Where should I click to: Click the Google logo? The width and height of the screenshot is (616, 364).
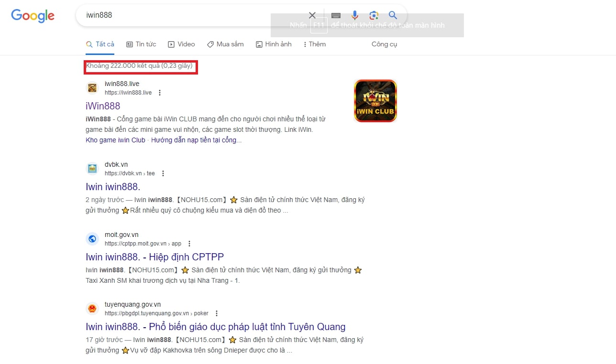coord(33,16)
